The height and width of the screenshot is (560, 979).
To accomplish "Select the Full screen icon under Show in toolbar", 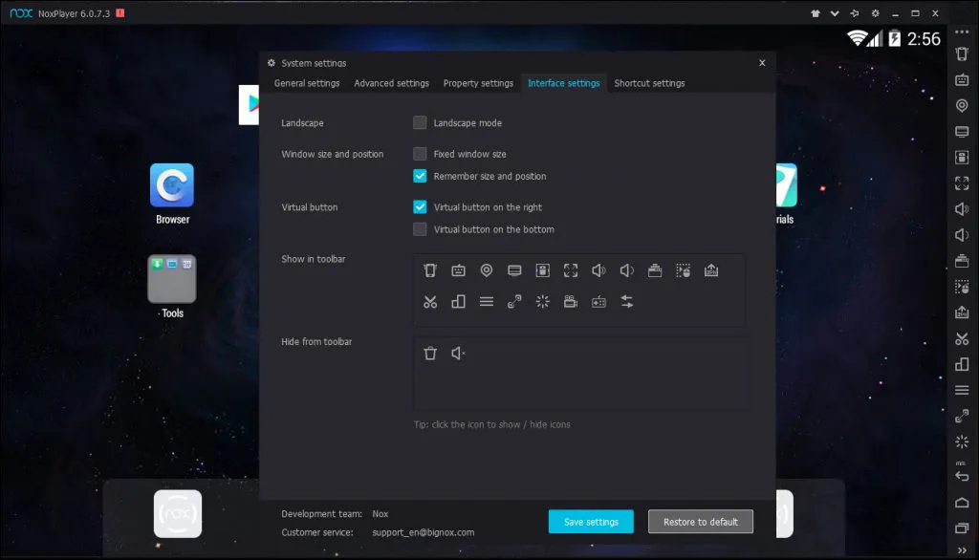I will coord(571,270).
